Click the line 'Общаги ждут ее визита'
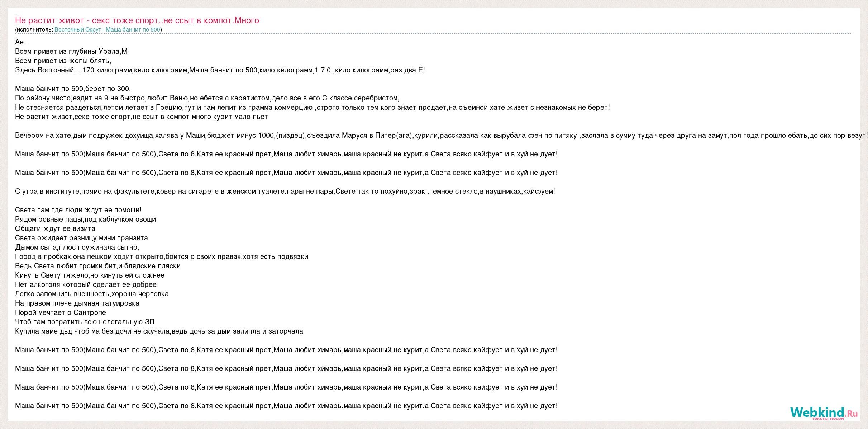The image size is (868, 429). point(55,228)
